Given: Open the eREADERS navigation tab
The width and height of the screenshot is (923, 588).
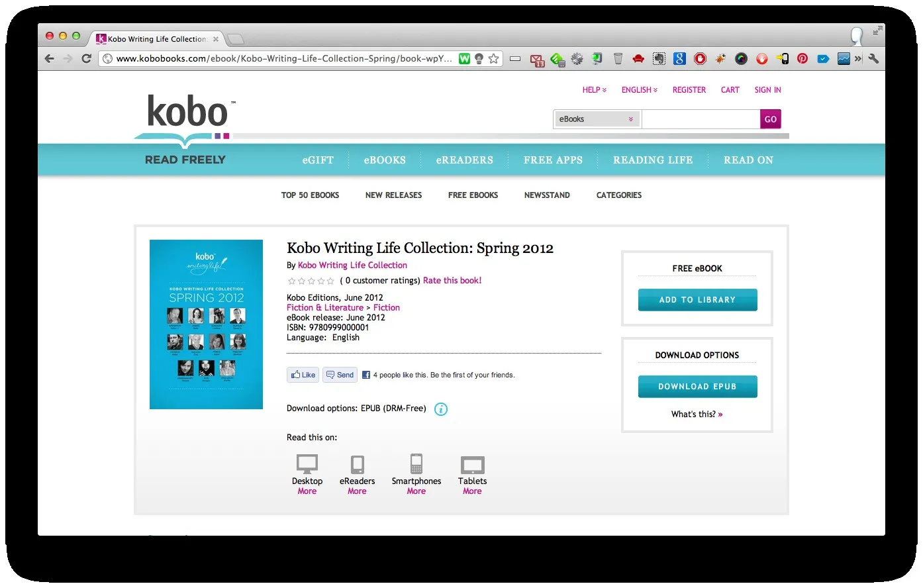Looking at the screenshot, I should (x=465, y=160).
